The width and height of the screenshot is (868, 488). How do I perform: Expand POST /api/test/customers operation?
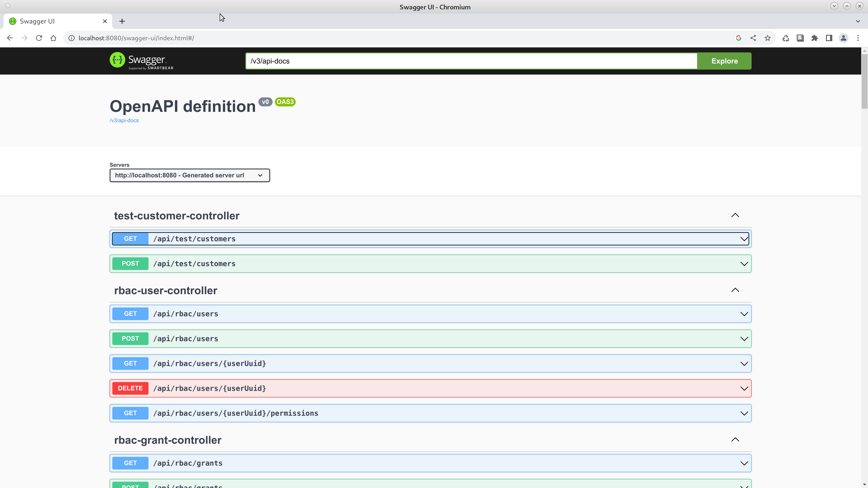[430, 264]
